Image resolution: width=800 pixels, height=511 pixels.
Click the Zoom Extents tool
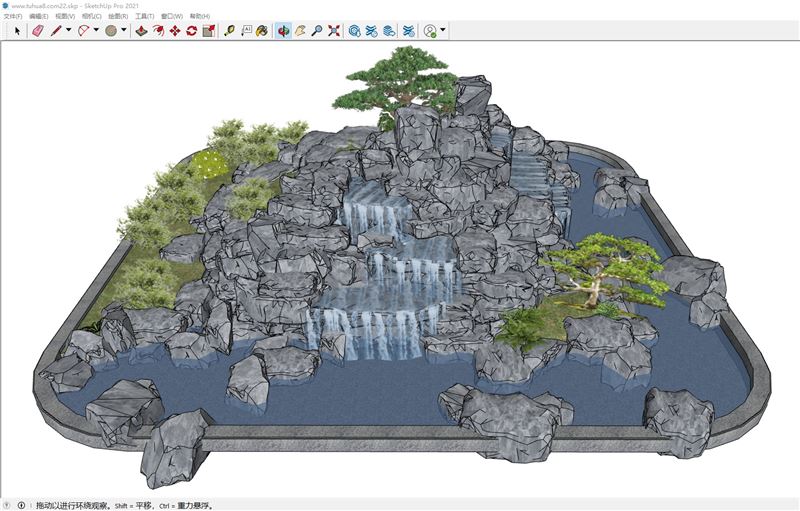coord(334,31)
